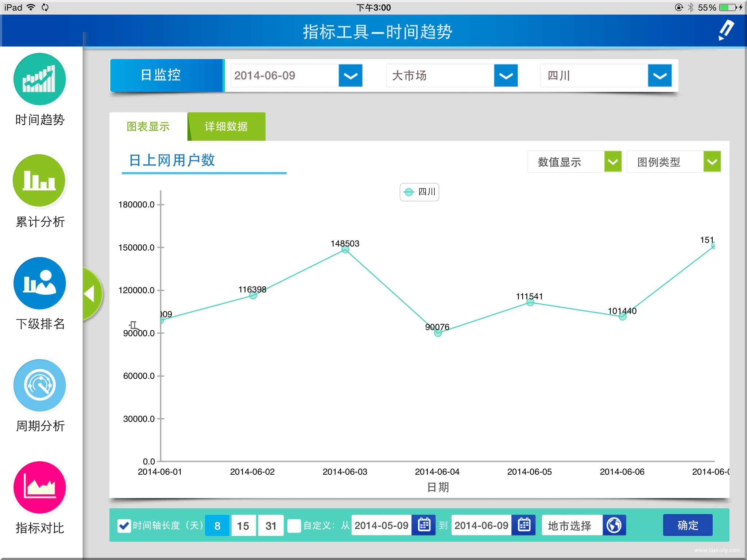Open the 数值显示 dropdown
The width and height of the screenshot is (747, 560).
pyautogui.click(x=613, y=162)
